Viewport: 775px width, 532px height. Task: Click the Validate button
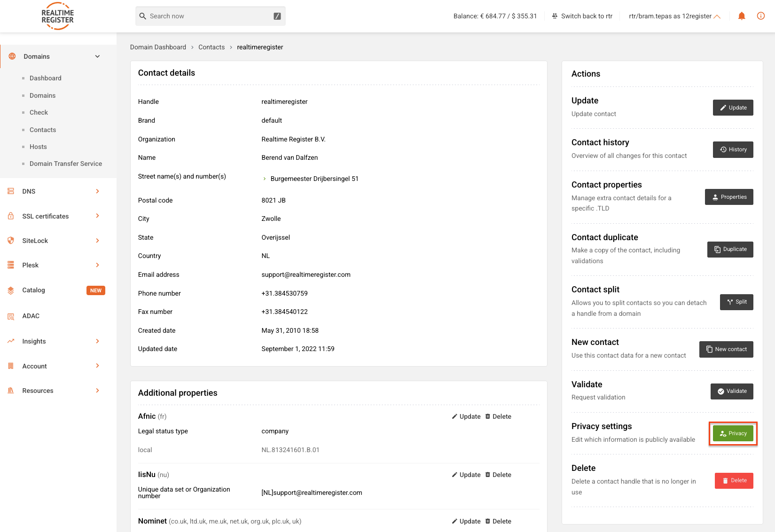(x=732, y=391)
